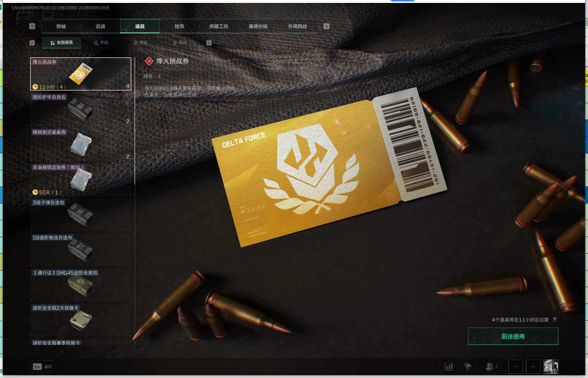This screenshot has width=588, height=378.
Task: Open the player avatar with level 60
Action: (551, 366)
